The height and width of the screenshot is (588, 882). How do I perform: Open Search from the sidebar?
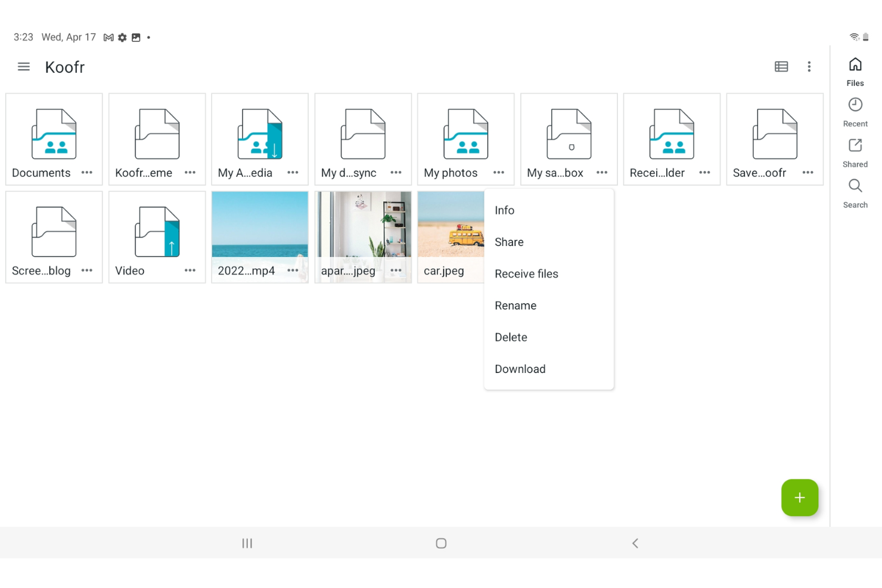point(855,192)
